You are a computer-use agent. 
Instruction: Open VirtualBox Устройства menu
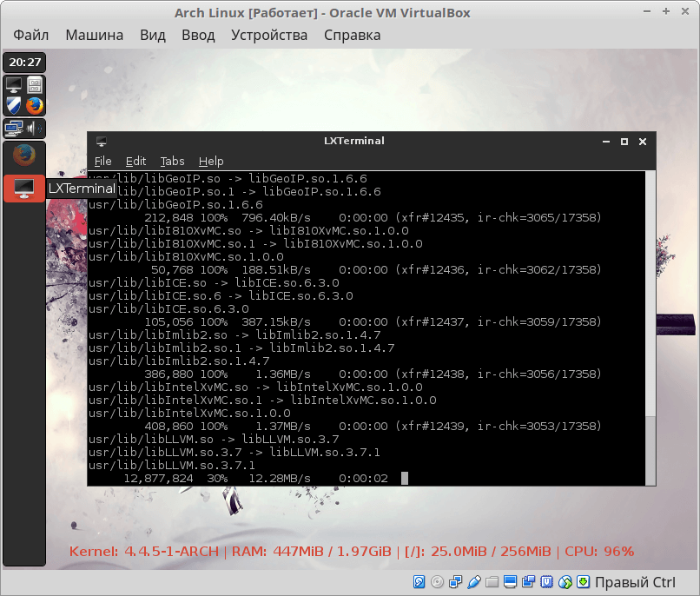tap(269, 36)
